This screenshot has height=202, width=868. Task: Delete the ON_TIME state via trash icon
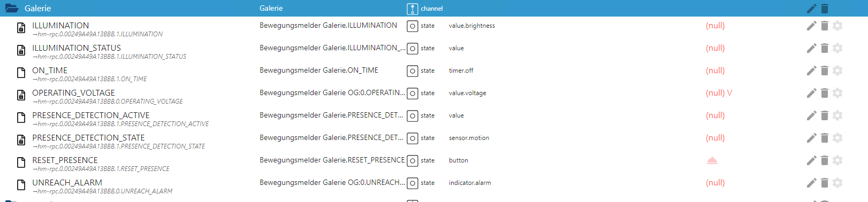click(825, 71)
